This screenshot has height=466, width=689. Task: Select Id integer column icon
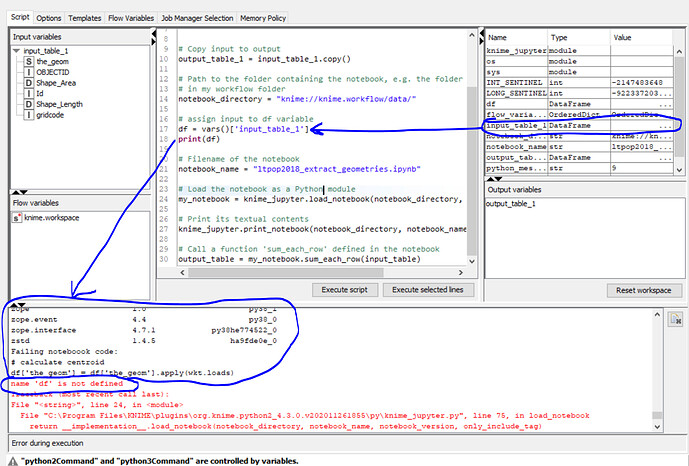(x=29, y=93)
